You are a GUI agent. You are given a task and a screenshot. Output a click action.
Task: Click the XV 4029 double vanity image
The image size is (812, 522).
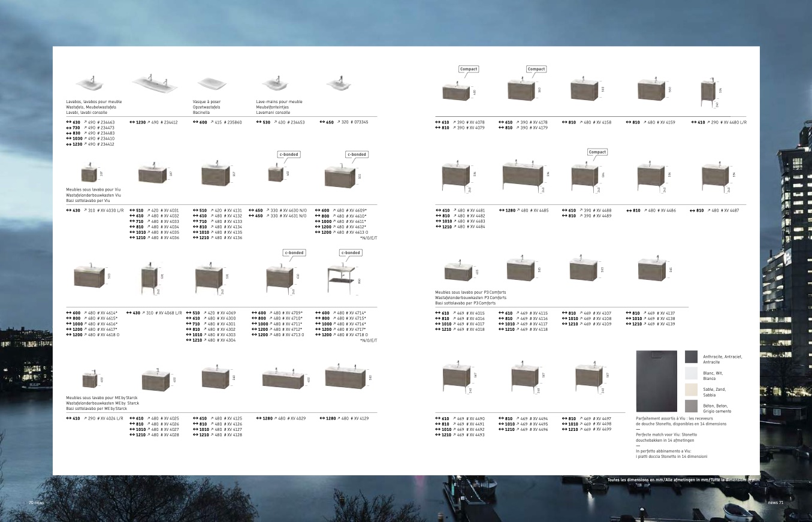pyautogui.click(x=283, y=379)
